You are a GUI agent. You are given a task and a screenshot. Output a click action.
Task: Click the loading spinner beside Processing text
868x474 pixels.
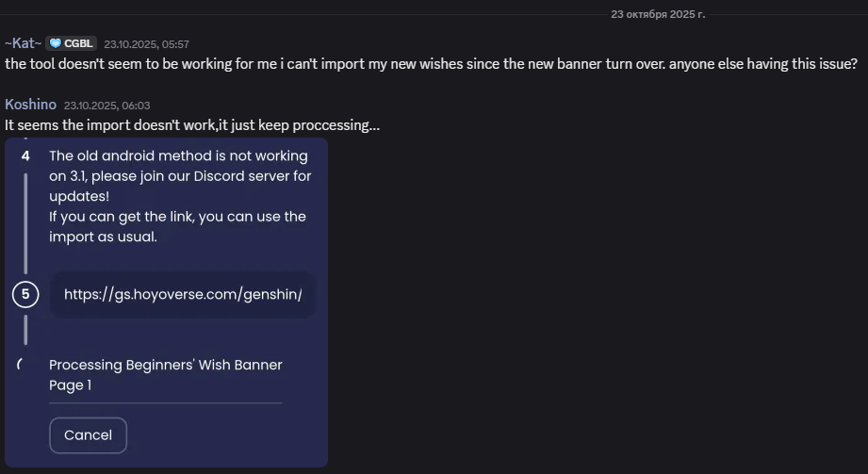click(20, 365)
